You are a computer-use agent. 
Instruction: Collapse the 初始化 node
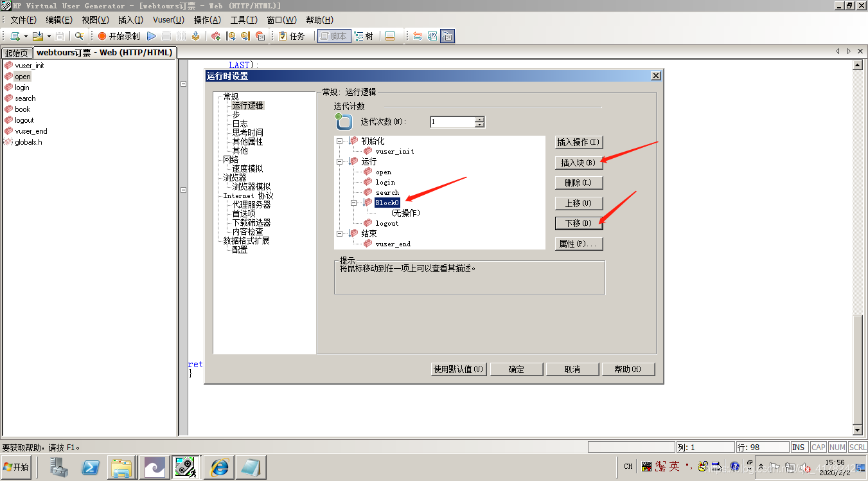[x=339, y=141]
